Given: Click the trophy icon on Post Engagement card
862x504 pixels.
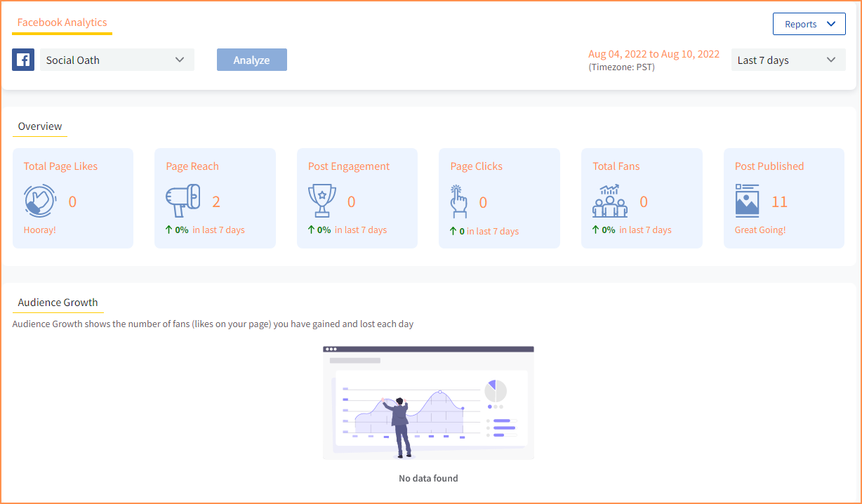Looking at the screenshot, I should tap(324, 200).
